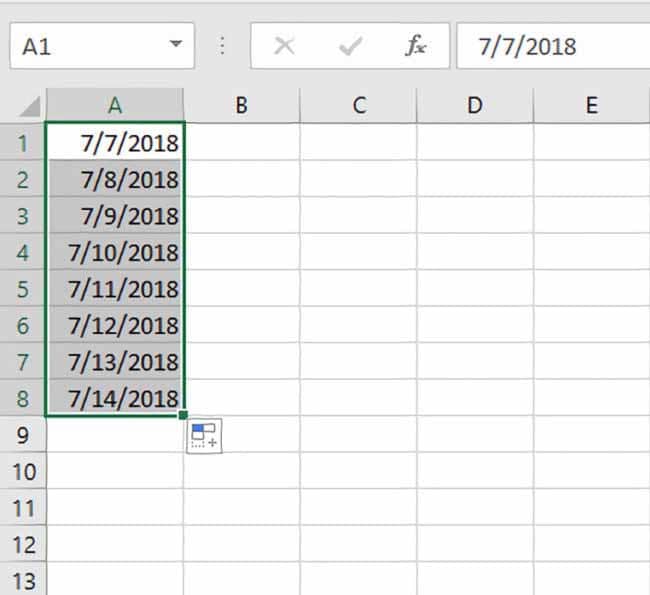
Task: Select row 9 header
Action: click(x=23, y=435)
